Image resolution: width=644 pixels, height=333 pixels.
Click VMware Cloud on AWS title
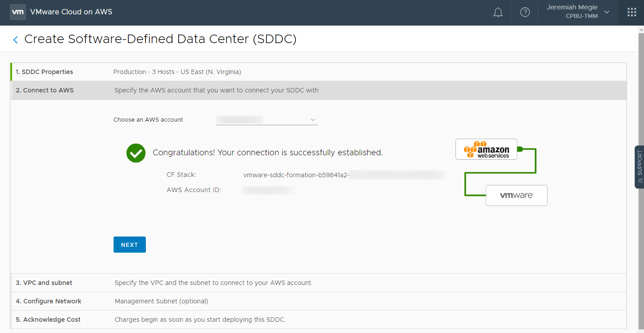(x=71, y=12)
